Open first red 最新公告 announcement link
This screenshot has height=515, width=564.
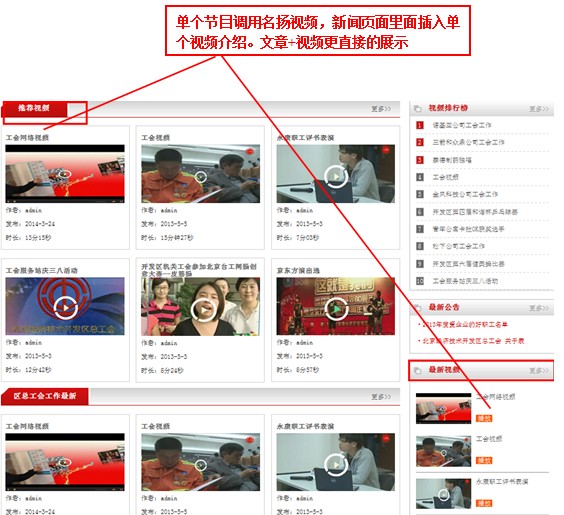click(x=463, y=324)
